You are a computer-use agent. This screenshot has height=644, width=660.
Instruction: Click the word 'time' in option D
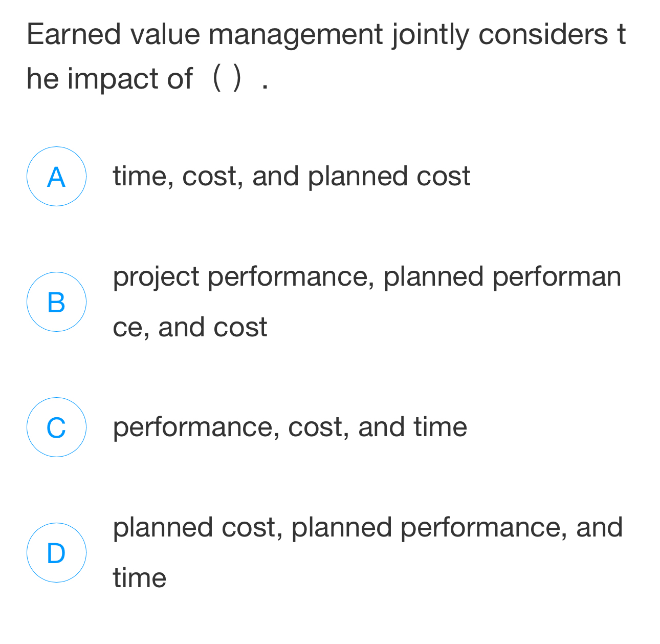click(139, 577)
